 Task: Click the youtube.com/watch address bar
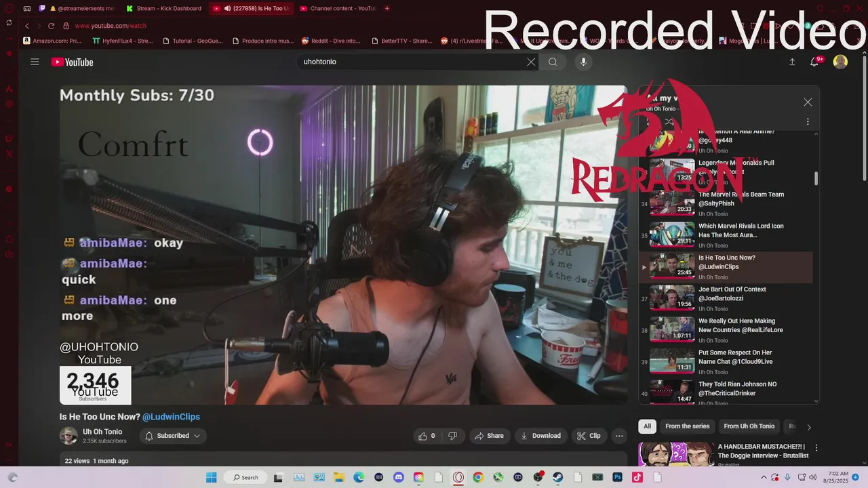point(111,26)
